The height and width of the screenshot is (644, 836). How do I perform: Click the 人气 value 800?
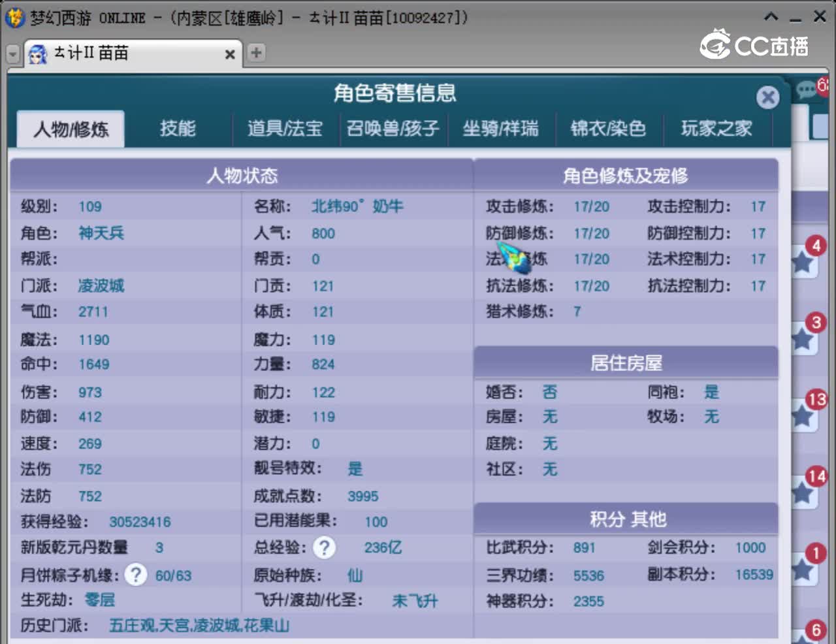pos(323,233)
